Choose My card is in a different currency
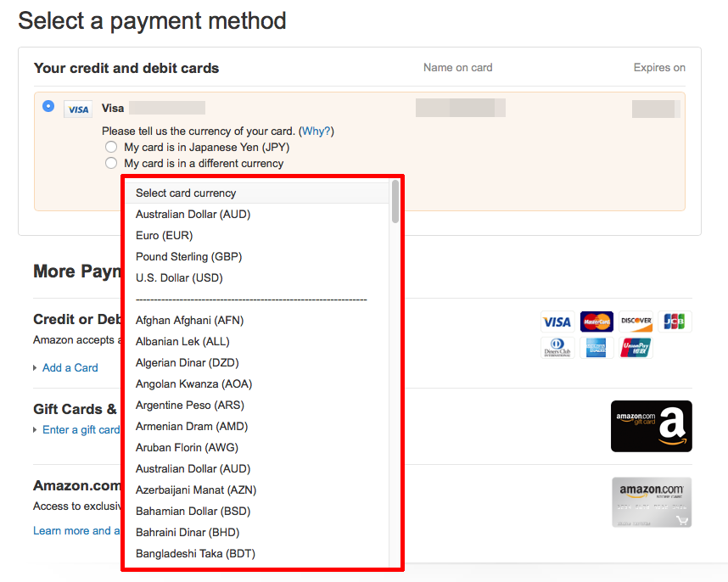Image resolution: width=728 pixels, height=582 pixels. (111, 164)
